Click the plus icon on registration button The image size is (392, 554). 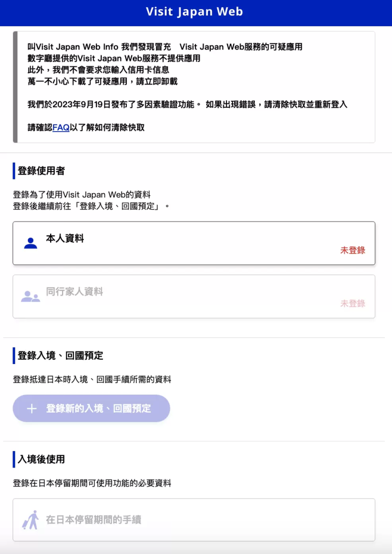(x=32, y=408)
